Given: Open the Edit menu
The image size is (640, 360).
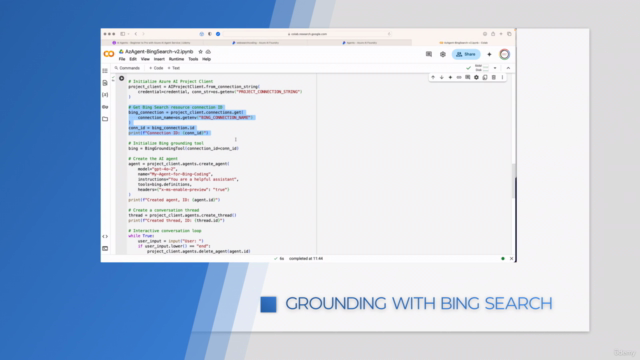Looking at the screenshot, I should pyautogui.click(x=133, y=59).
